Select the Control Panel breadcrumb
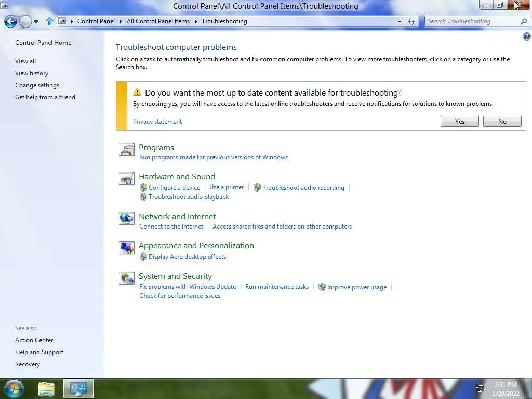This screenshot has height=399, width=532. [96, 21]
